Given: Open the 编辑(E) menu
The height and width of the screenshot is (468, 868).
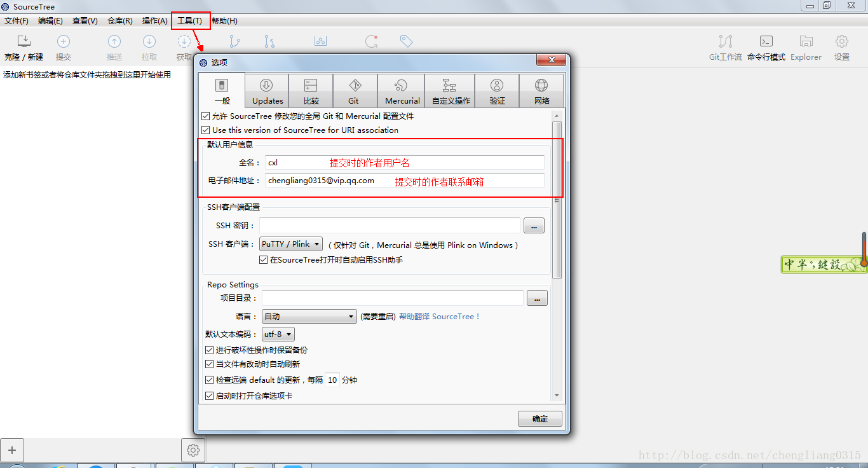Looking at the screenshot, I should (50, 21).
